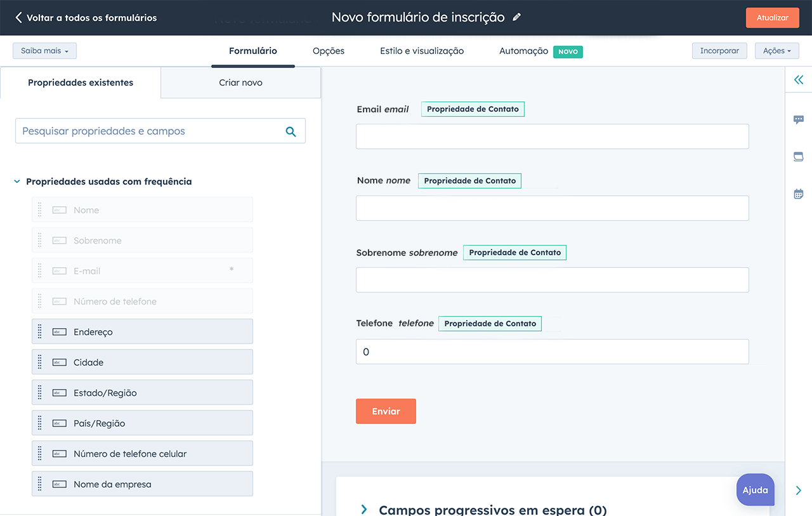Click Propriedade de Contato tag beside Sobrenome
Screen dimensions: 812x516
(514, 253)
